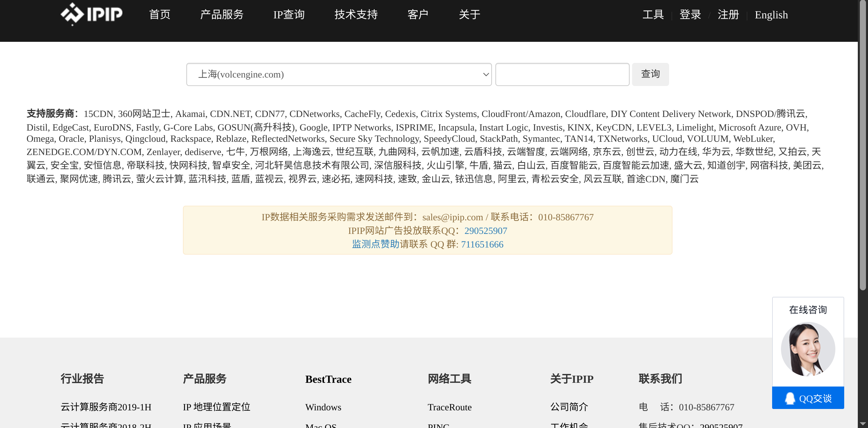
Task: Click the scrollbar down arrow
Action: point(863,424)
